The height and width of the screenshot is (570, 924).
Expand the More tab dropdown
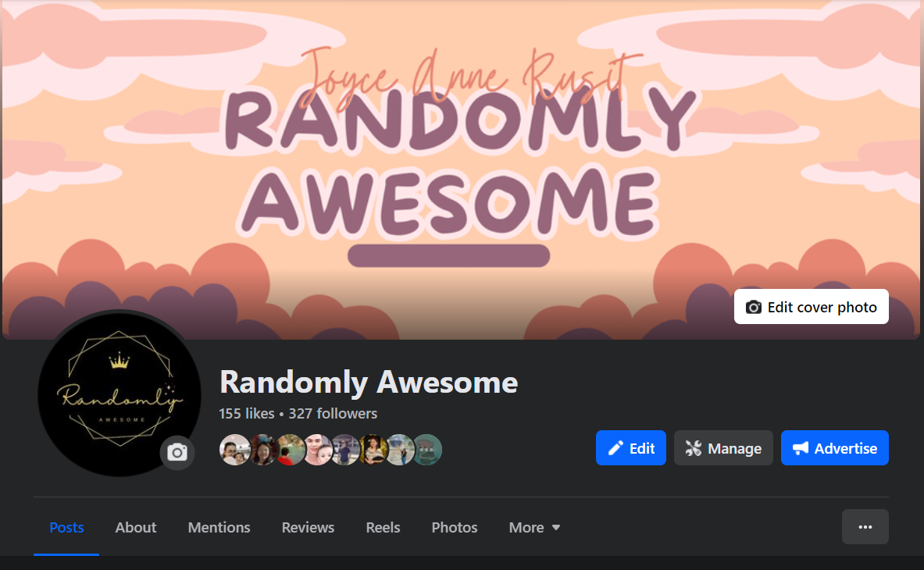(x=534, y=527)
